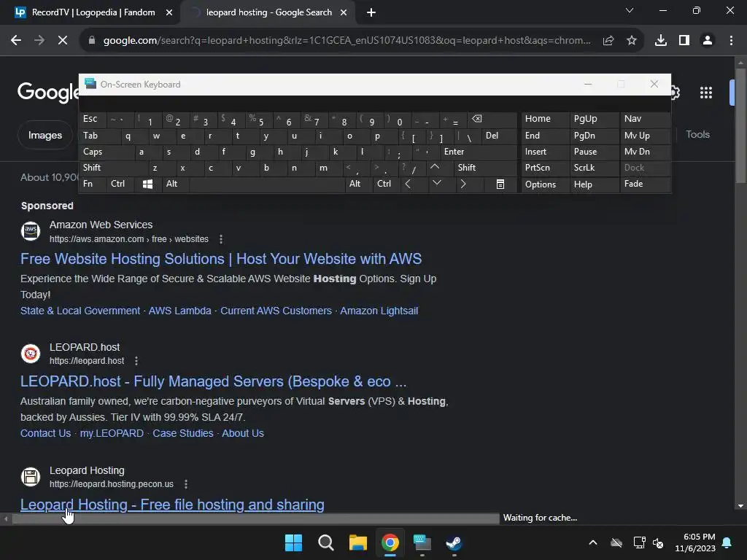Bookmark this page with the star
Image resolution: width=747 pixels, height=560 pixels.
(x=632, y=41)
